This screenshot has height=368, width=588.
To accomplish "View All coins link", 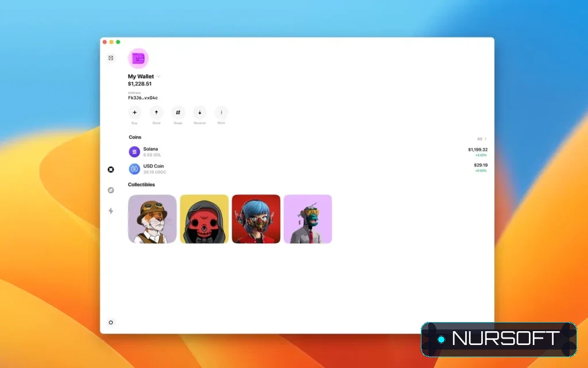I will 482,139.
